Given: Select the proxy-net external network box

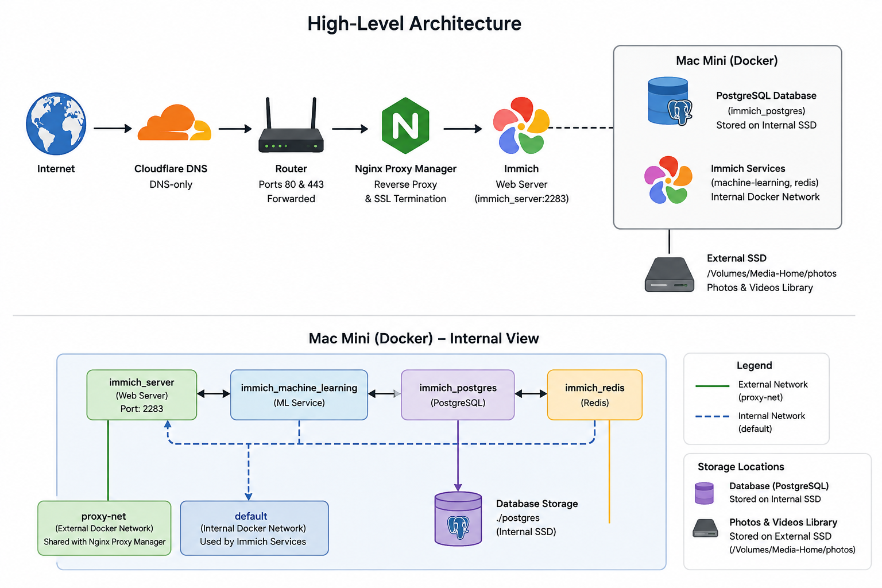Looking at the screenshot, I should [x=105, y=528].
